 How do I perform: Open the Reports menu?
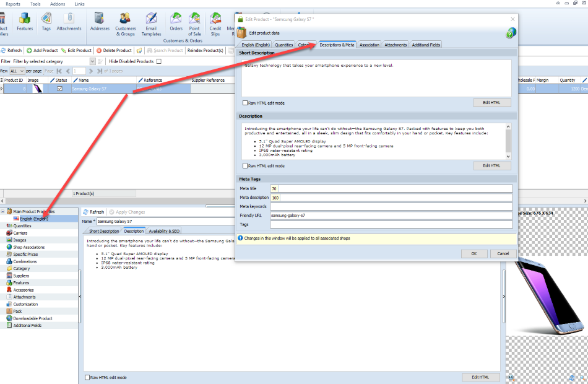13,4
